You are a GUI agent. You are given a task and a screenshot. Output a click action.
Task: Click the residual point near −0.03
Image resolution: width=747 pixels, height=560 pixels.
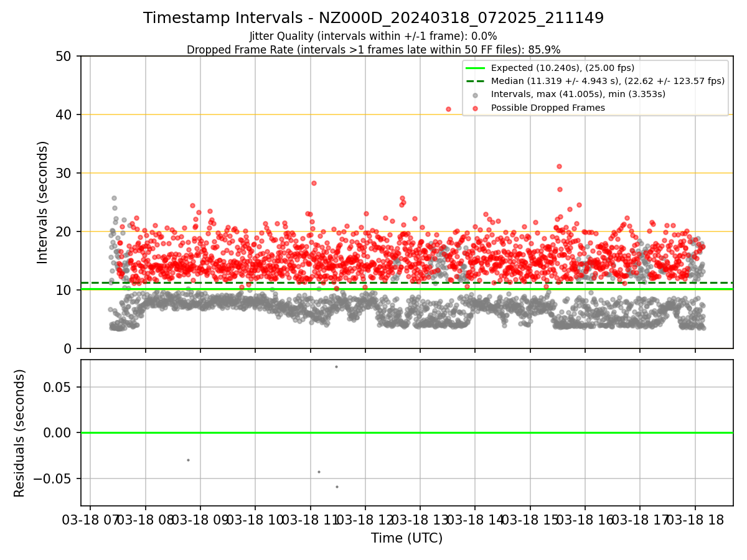(x=188, y=460)
